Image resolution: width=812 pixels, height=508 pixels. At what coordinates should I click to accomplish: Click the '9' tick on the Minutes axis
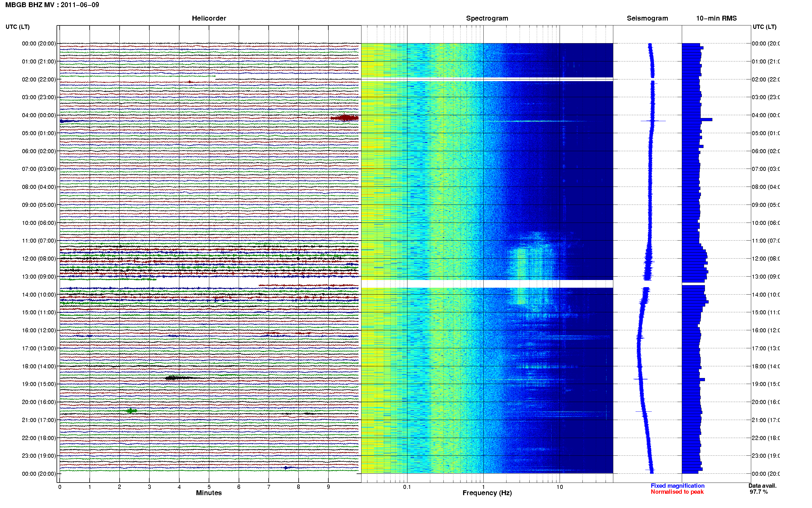(328, 487)
